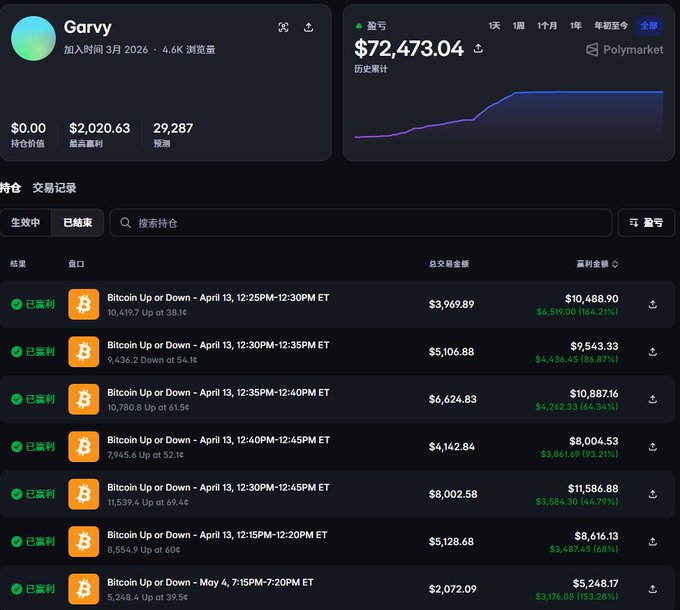This screenshot has height=610, width=680.
Task: Focus the 搜索持仓 search field
Action: [x=361, y=223]
